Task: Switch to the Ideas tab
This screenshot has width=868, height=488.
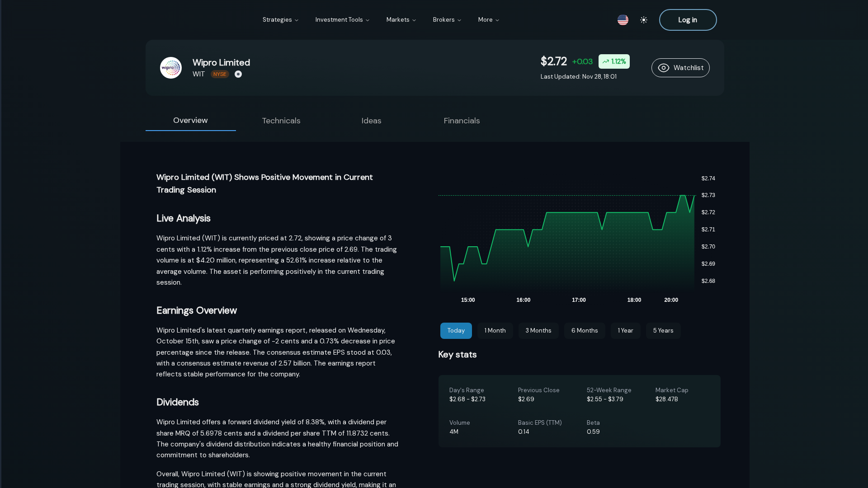Action: coord(371,121)
